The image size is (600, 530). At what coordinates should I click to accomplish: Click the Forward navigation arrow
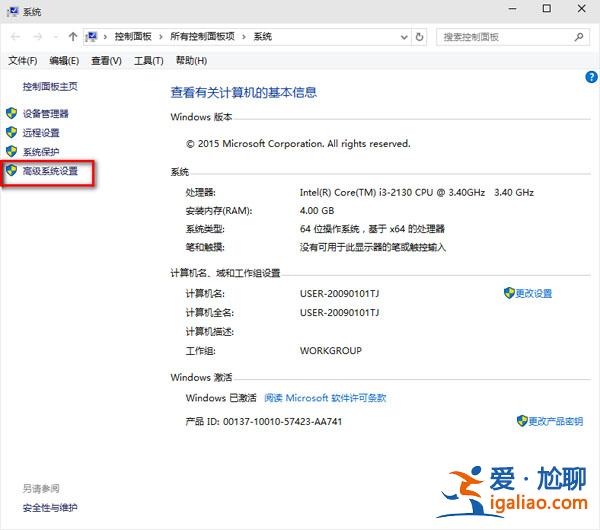[38, 37]
